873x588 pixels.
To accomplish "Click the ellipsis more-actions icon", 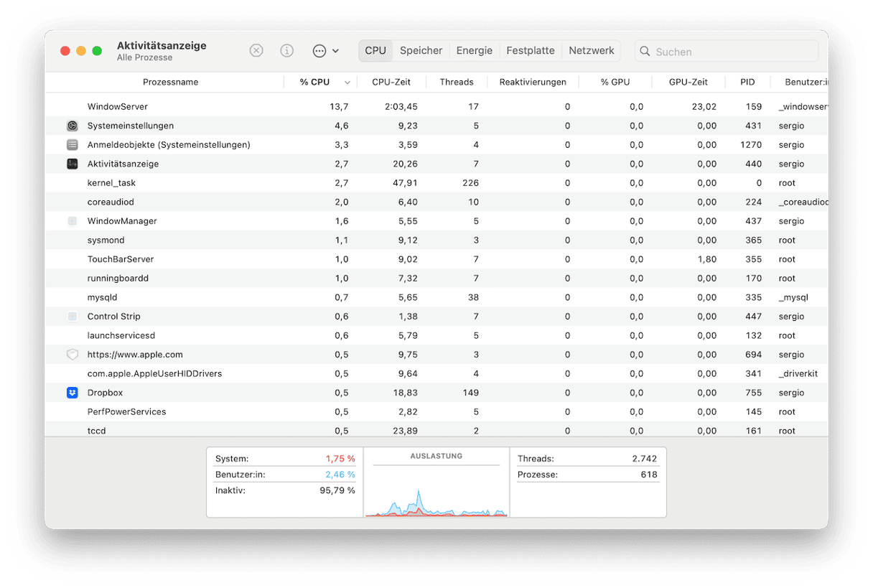I will (x=319, y=51).
